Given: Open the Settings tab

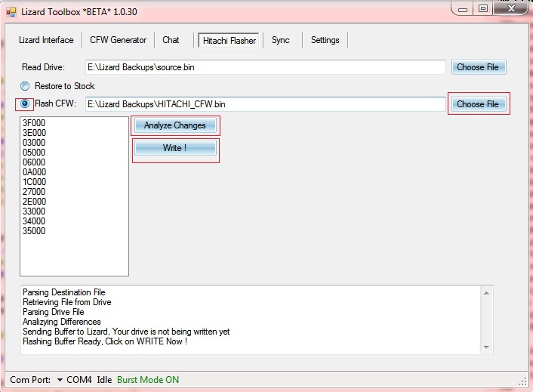Looking at the screenshot, I should pos(325,40).
